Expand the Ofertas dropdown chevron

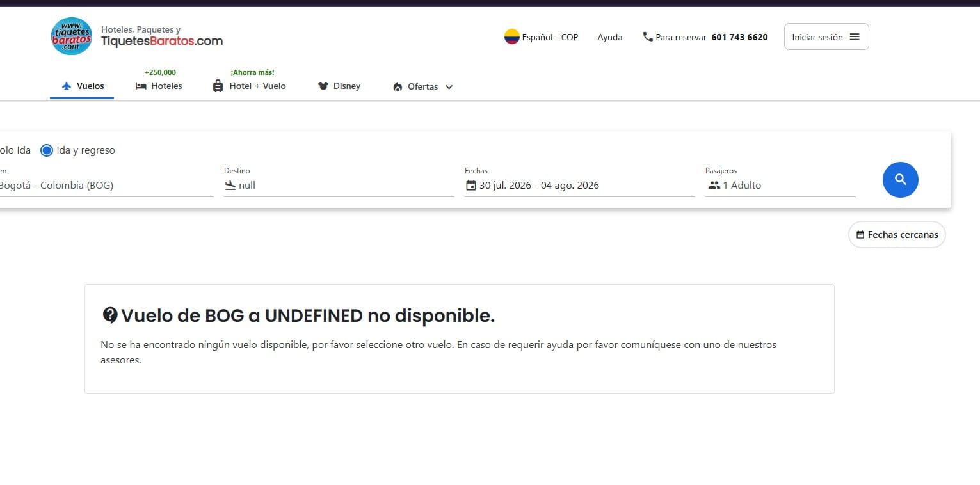(x=449, y=87)
